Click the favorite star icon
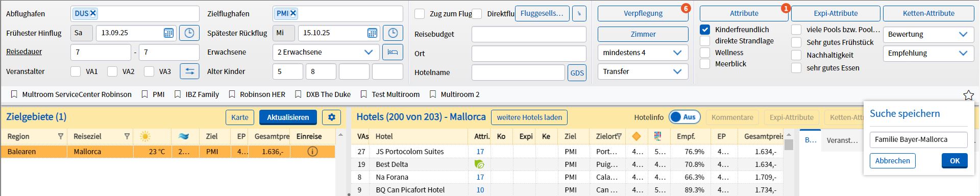Viewport: 980px width, 196px height. pyautogui.click(x=968, y=95)
